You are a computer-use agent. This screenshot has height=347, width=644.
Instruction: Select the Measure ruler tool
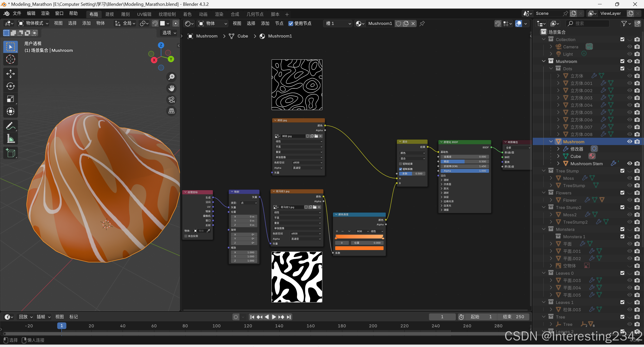[x=10, y=138]
